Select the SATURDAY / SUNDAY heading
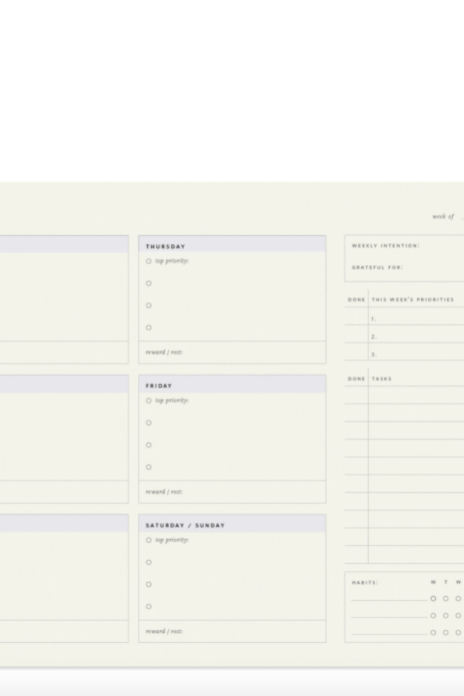This screenshot has height=696, width=464. [x=185, y=525]
